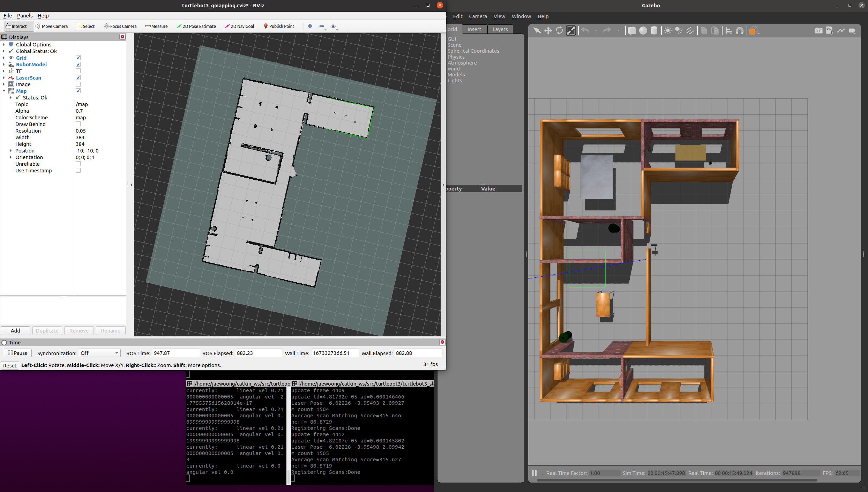
Task: Enable the TF display checkbox
Action: pyautogui.click(x=78, y=71)
